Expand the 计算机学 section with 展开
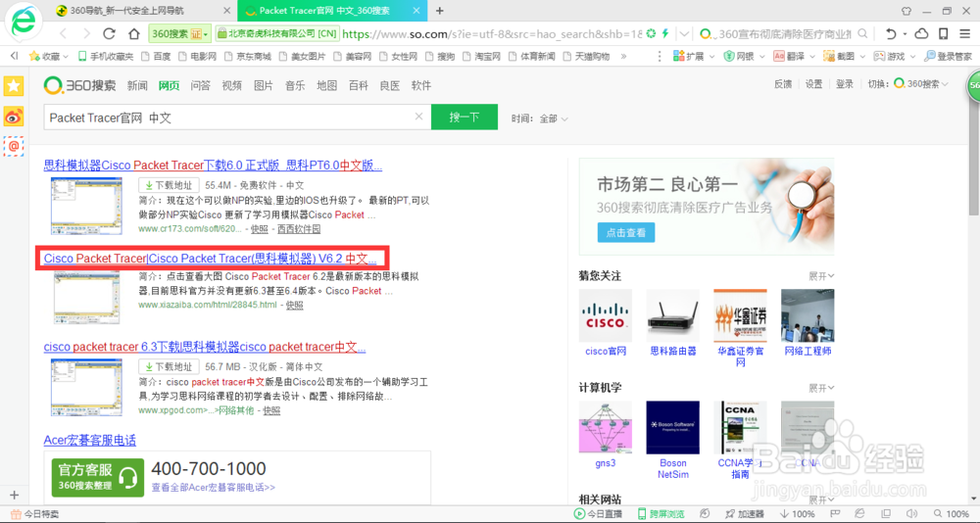The height and width of the screenshot is (523, 980). coord(821,388)
